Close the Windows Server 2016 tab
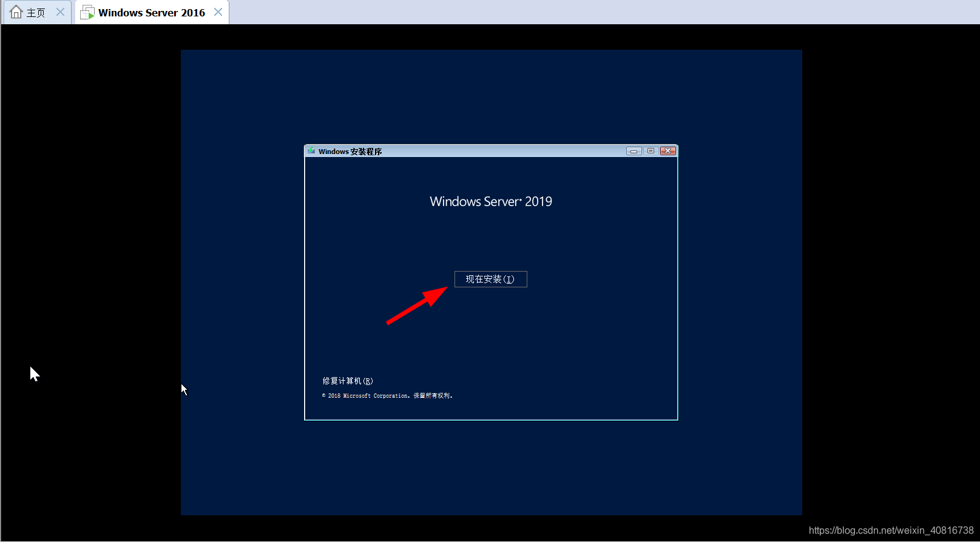 (x=218, y=12)
